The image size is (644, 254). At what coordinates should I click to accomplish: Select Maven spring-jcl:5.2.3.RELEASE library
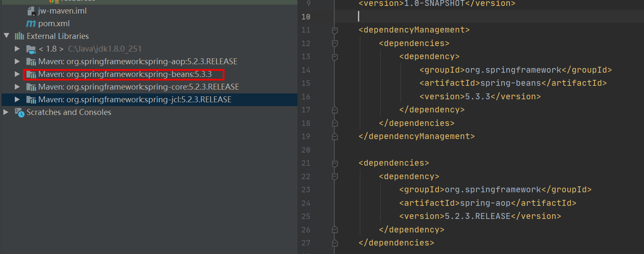point(135,100)
